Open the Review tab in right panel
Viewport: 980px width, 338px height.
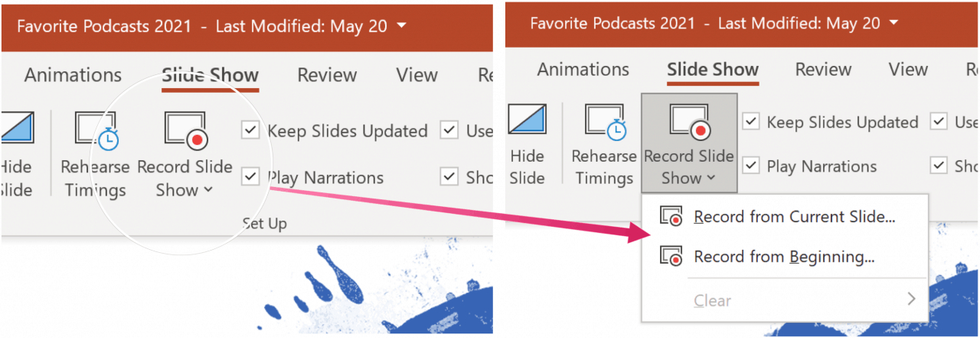(x=824, y=70)
